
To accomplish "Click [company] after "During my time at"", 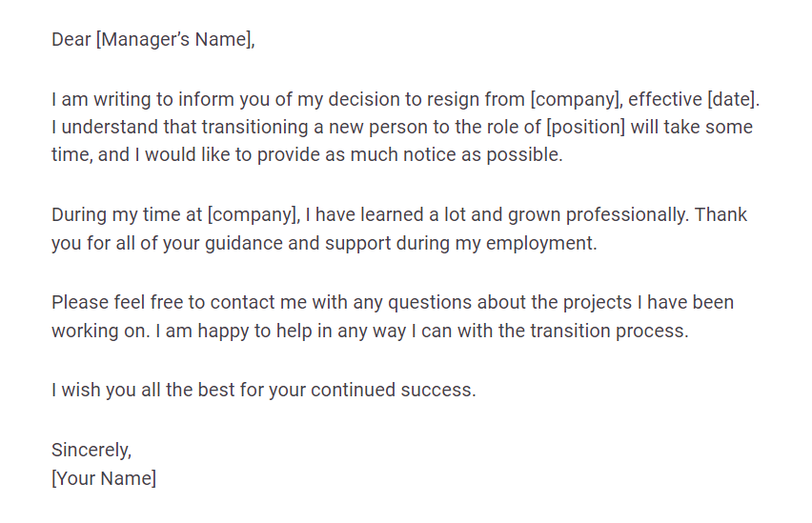I will pos(252,214).
